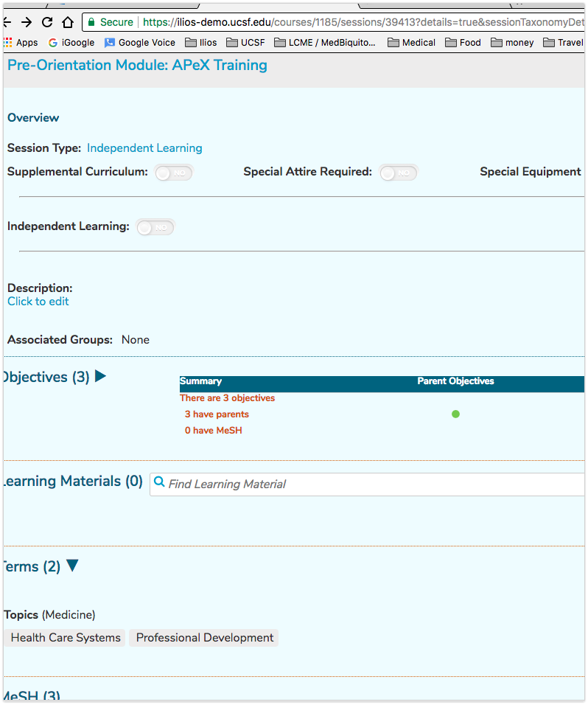The width and height of the screenshot is (588, 705).
Task: Select the Health Care Systems topic tag
Action: click(x=66, y=638)
